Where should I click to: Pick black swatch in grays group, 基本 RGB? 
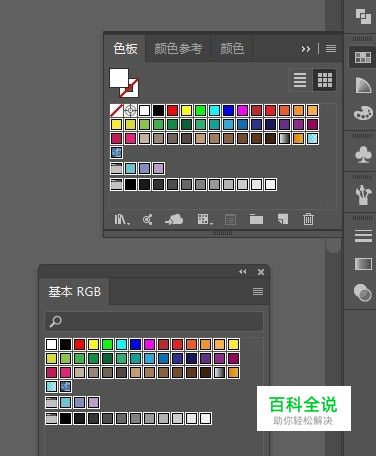click(65, 418)
